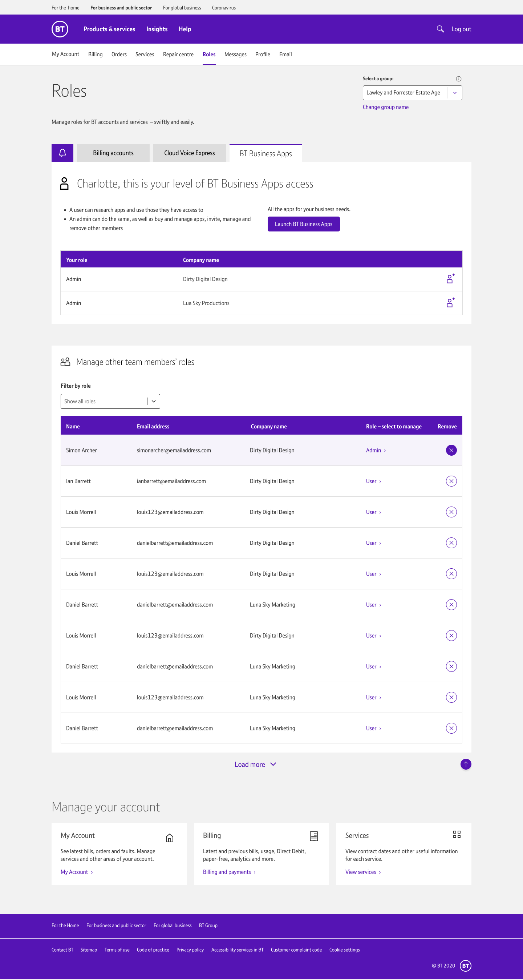Open the Help menu in header
This screenshot has width=523, height=980.
pyautogui.click(x=185, y=29)
